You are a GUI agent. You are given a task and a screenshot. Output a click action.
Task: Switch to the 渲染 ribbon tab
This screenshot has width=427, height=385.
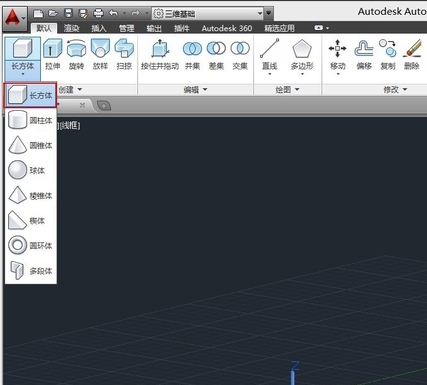(71, 28)
